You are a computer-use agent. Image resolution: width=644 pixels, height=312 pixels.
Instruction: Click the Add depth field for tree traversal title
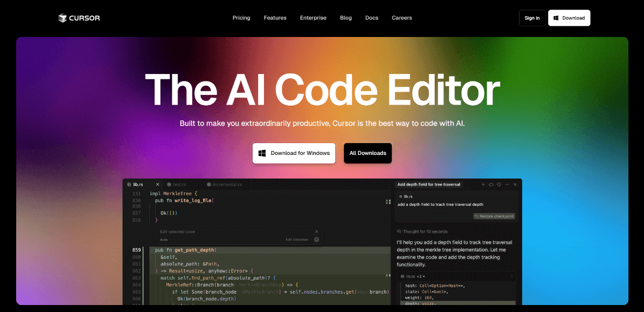coord(429,184)
